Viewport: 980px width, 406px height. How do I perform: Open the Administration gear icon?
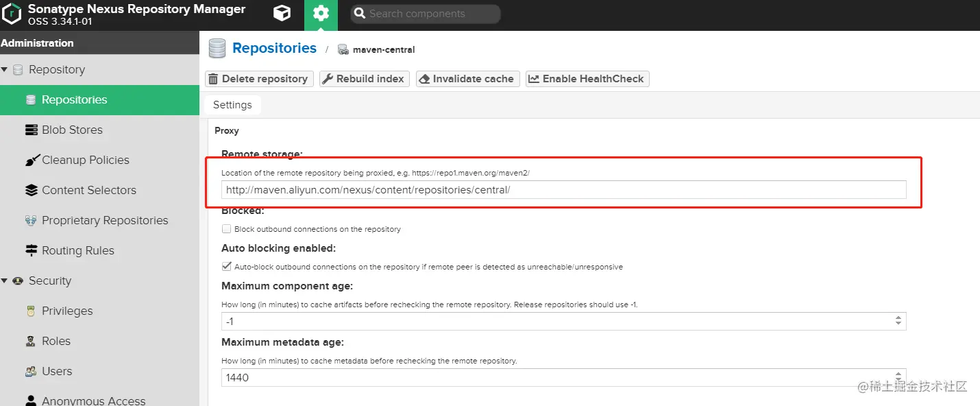click(x=321, y=14)
